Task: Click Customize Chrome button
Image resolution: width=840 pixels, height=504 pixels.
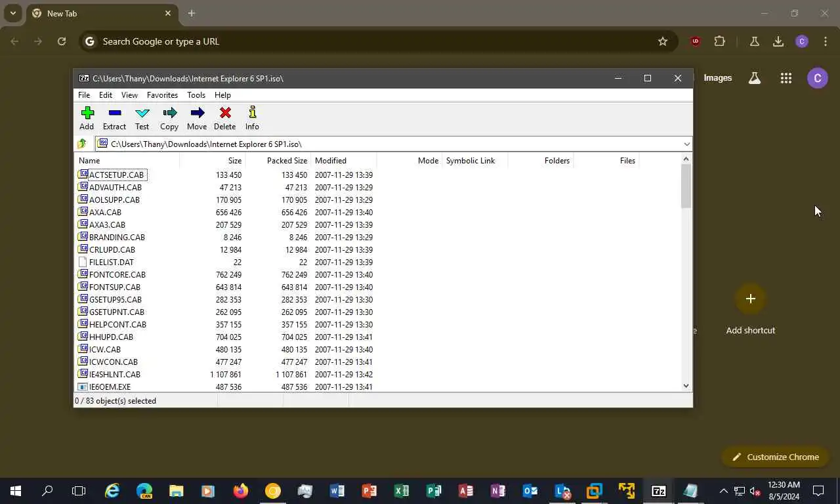Action: [775, 457]
